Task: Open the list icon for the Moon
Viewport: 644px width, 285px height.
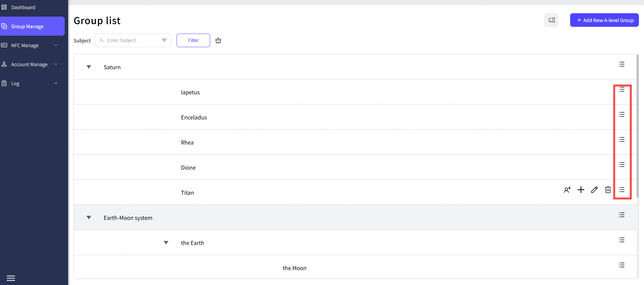Action: [x=622, y=265]
